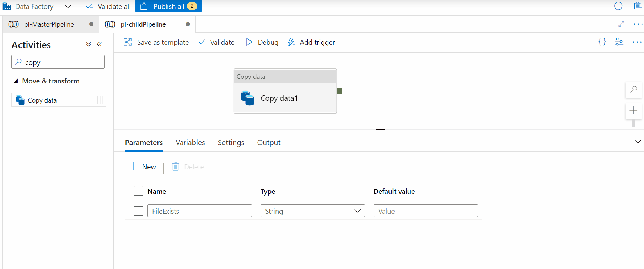Screen dimensions: 644x269
Task: Click the activities search box containing copy
Action: (58, 62)
